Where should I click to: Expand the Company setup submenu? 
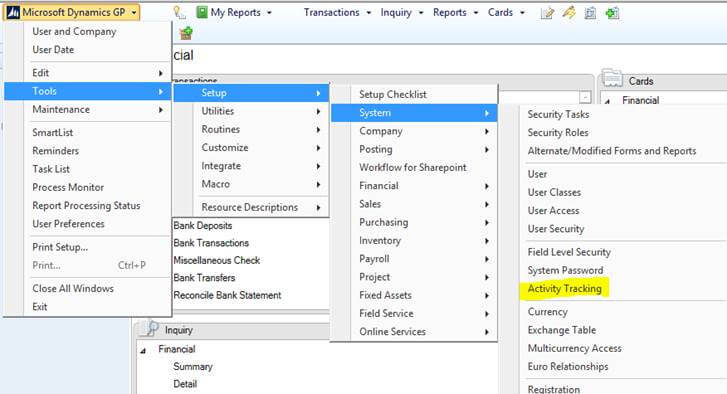(x=414, y=131)
